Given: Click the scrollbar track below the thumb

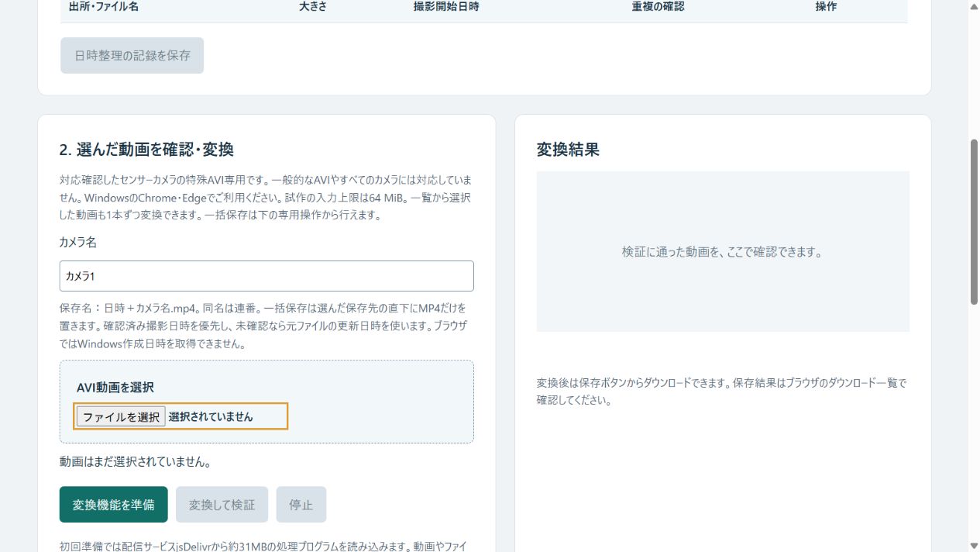Looking at the screenshot, I should point(974,423).
